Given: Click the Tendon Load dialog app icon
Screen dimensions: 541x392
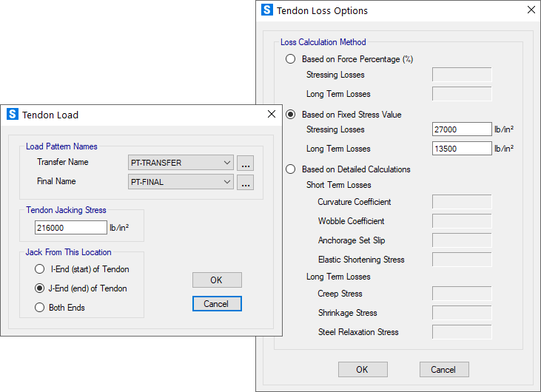Looking at the screenshot, I should (13, 115).
